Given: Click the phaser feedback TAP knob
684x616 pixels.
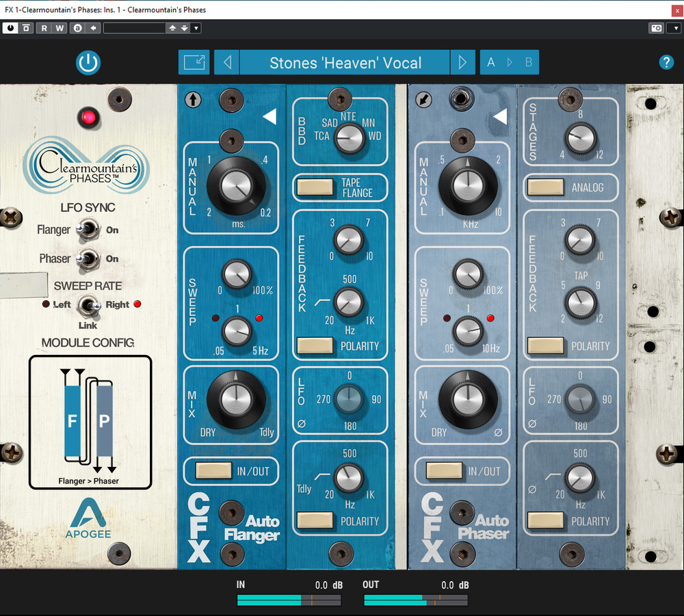Looking at the screenshot, I should 581,303.
